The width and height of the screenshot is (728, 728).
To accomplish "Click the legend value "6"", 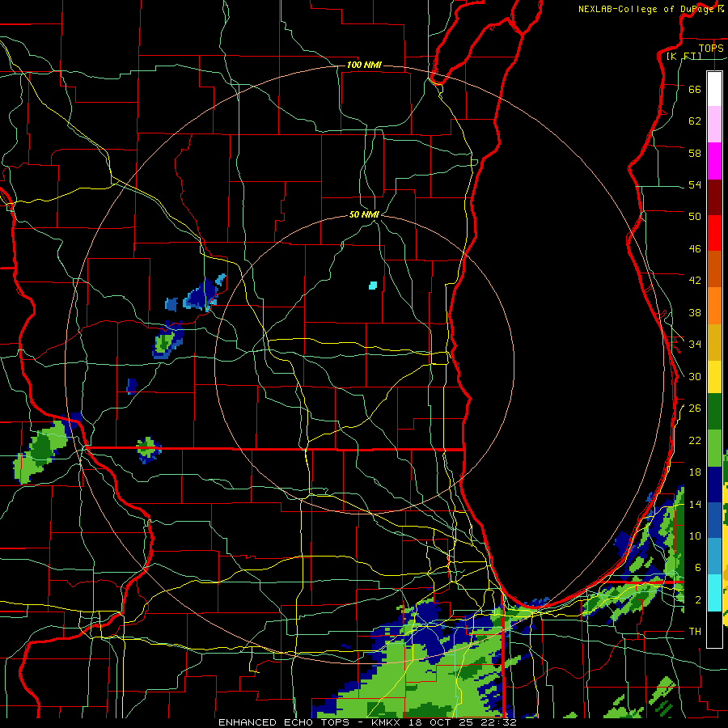I will (698, 568).
